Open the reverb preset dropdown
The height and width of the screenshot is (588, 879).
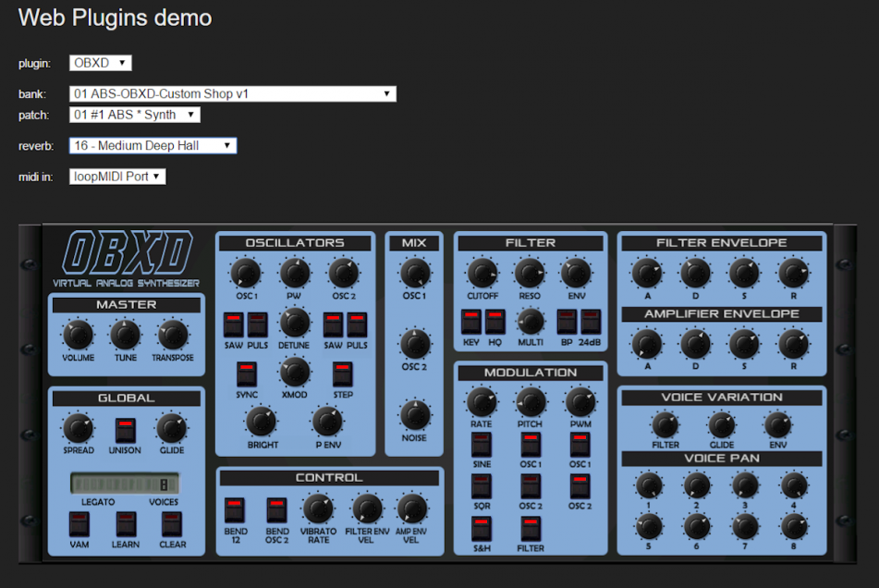click(153, 146)
